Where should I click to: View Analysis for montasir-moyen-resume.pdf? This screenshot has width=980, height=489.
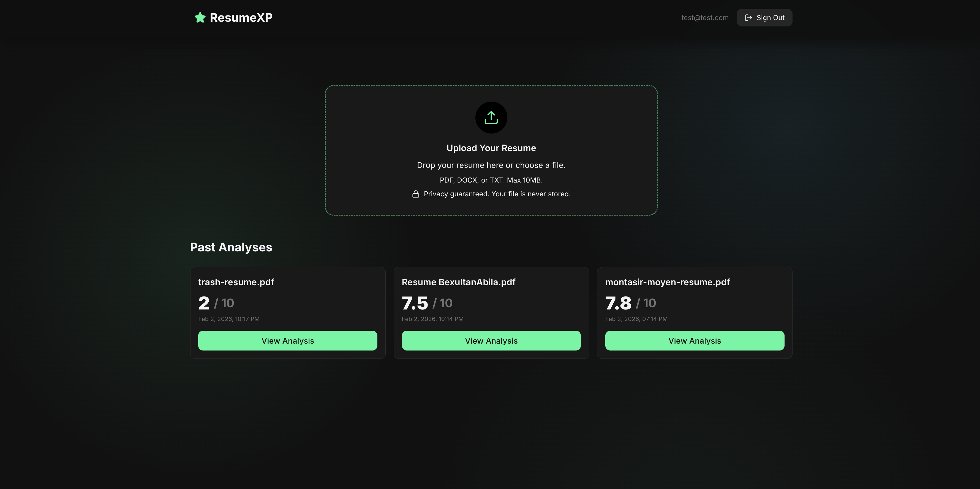coord(694,341)
